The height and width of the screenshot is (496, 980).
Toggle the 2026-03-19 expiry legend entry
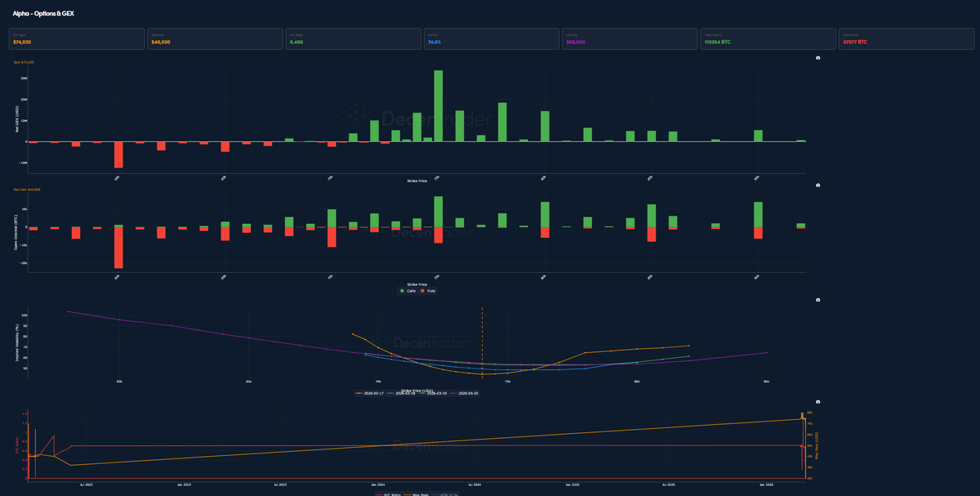[x=432, y=393]
